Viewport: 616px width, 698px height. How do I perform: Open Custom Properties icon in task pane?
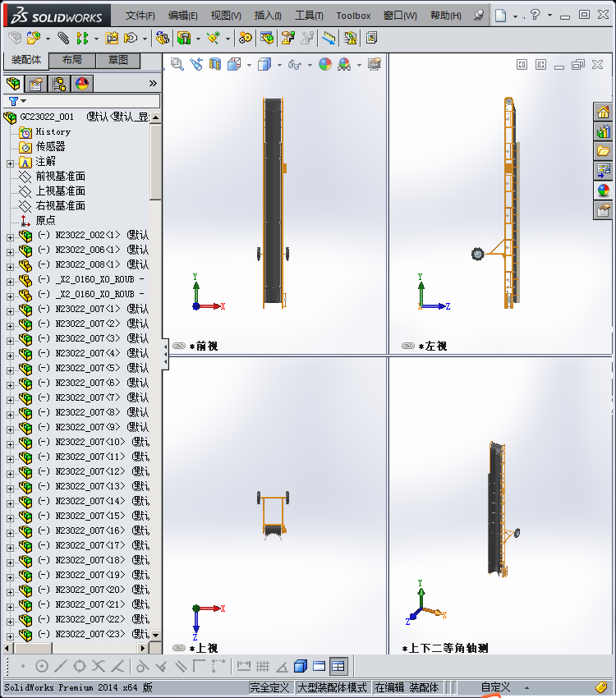click(604, 210)
